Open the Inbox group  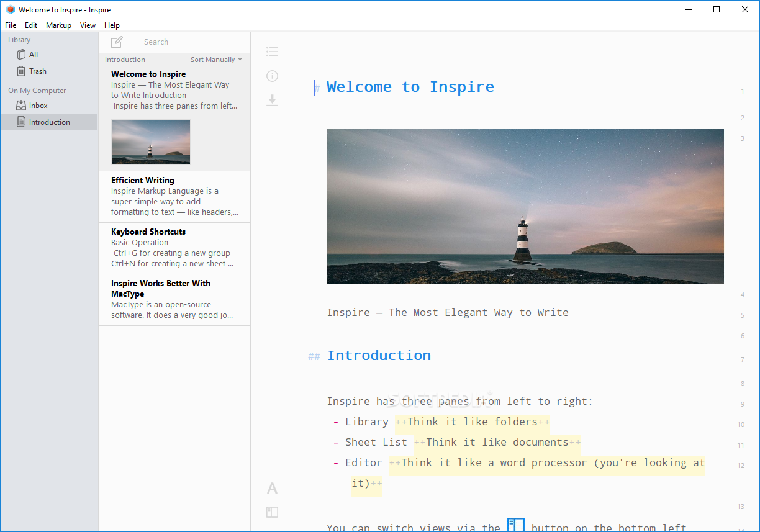pyautogui.click(x=49, y=106)
